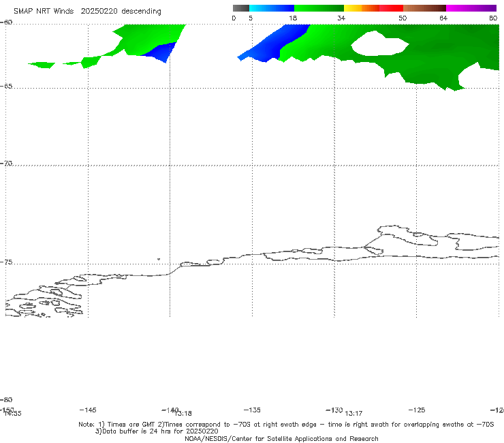Click the color bar label '18'

[x=293, y=18]
